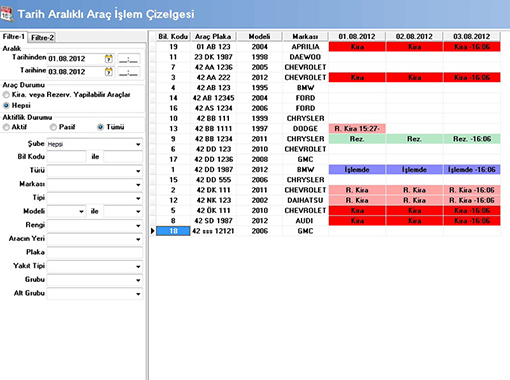Select the highlighted Bil. Kodu 18 cell
The height and width of the screenshot is (380, 510).
pyautogui.click(x=173, y=231)
